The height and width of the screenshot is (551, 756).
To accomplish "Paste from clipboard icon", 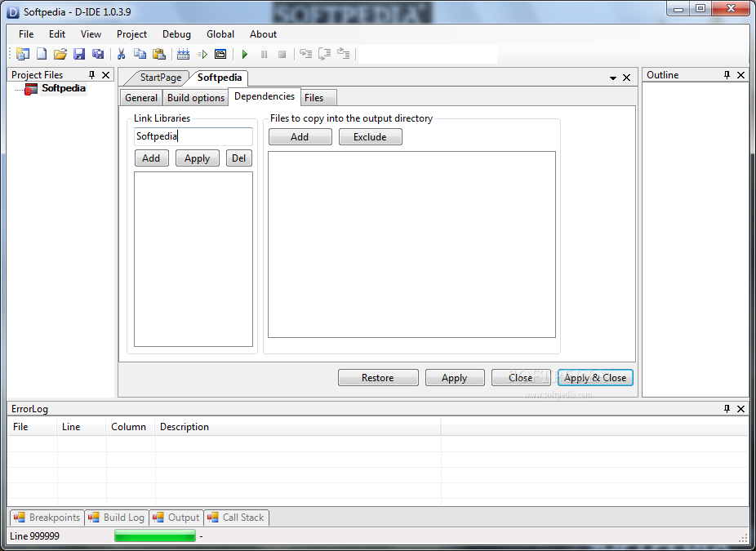I will [159, 54].
